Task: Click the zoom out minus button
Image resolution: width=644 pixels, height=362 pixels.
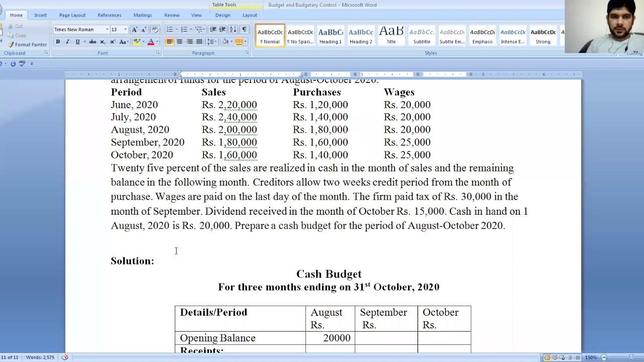Action: [604, 357]
